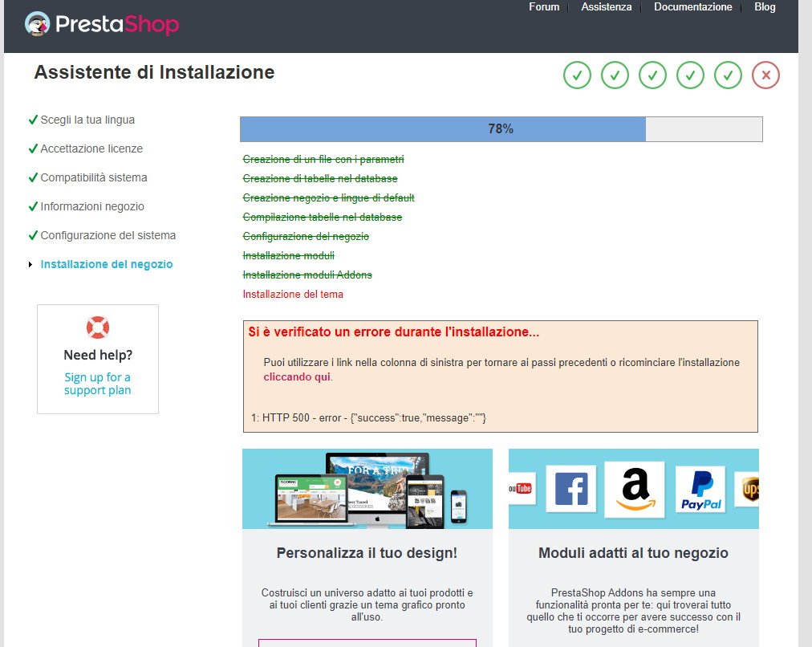Return to Compatibilità sistema step
The width and height of the screenshot is (812, 647).
94,177
